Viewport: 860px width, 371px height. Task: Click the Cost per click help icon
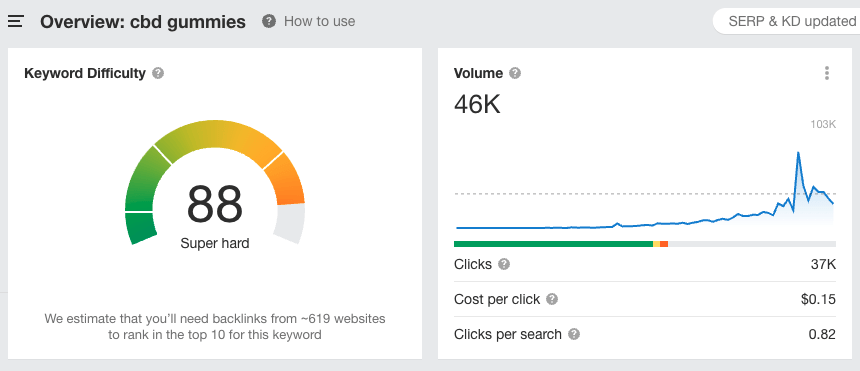tap(552, 300)
